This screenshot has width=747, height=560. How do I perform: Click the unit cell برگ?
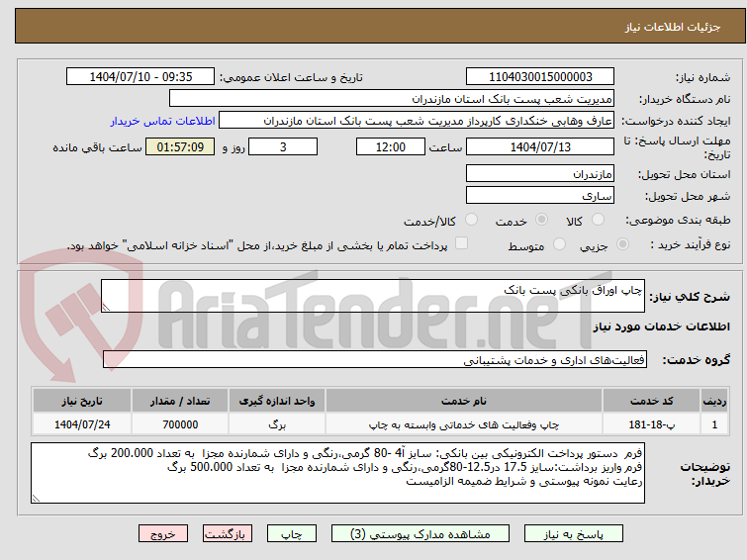click(x=277, y=424)
